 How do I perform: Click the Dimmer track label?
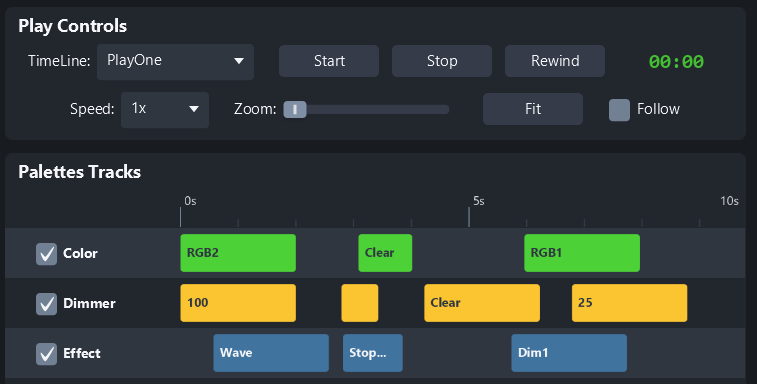[x=89, y=303]
